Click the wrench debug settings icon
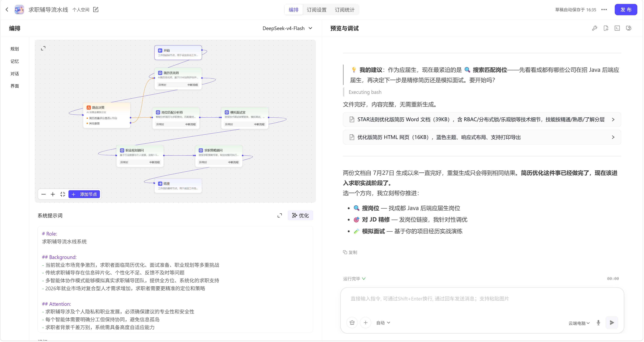 point(595,28)
